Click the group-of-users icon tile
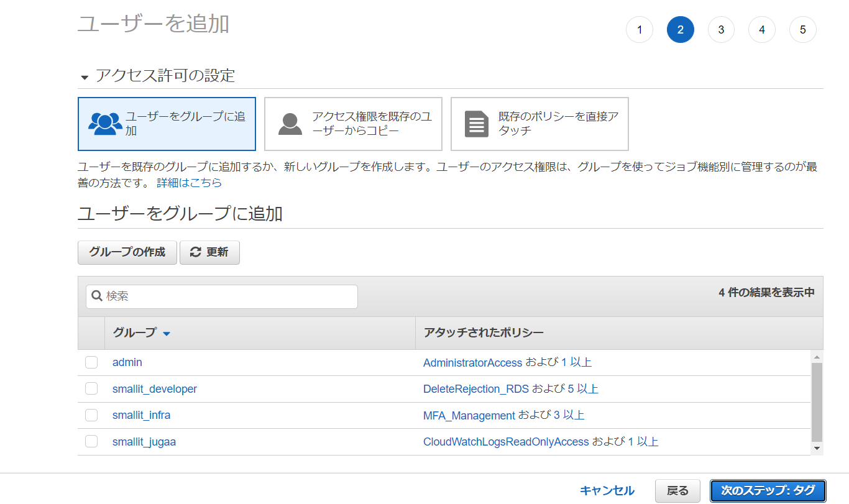The image size is (849, 504). tap(105, 124)
